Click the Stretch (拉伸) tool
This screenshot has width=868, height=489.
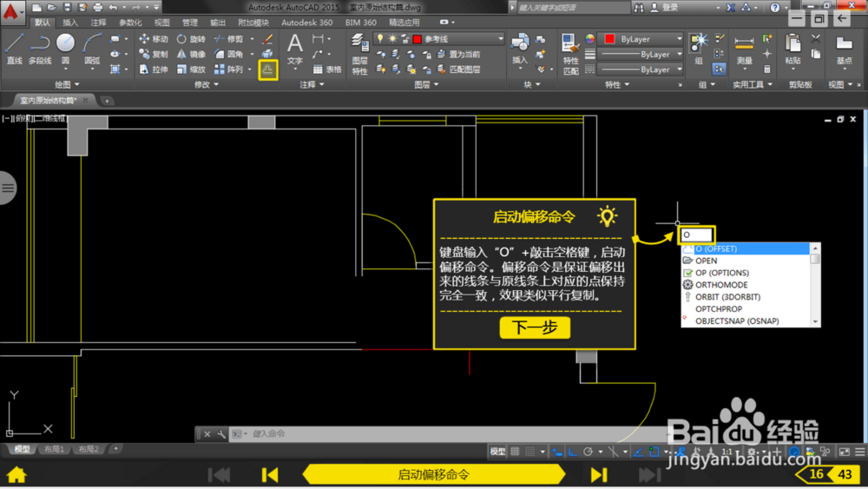[x=154, y=69]
